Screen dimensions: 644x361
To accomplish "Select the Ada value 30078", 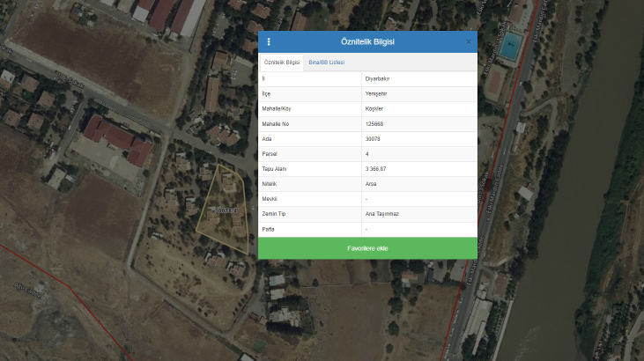I will (x=373, y=138).
